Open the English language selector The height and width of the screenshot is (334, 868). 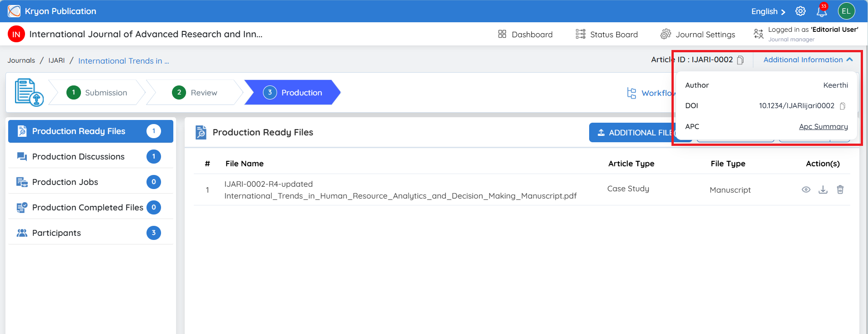pyautogui.click(x=768, y=11)
